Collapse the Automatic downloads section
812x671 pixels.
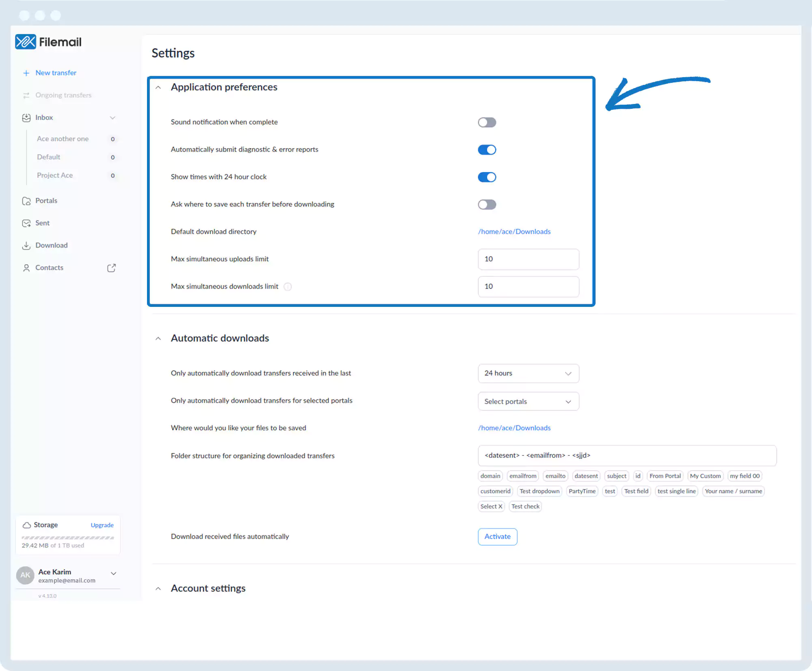click(158, 339)
